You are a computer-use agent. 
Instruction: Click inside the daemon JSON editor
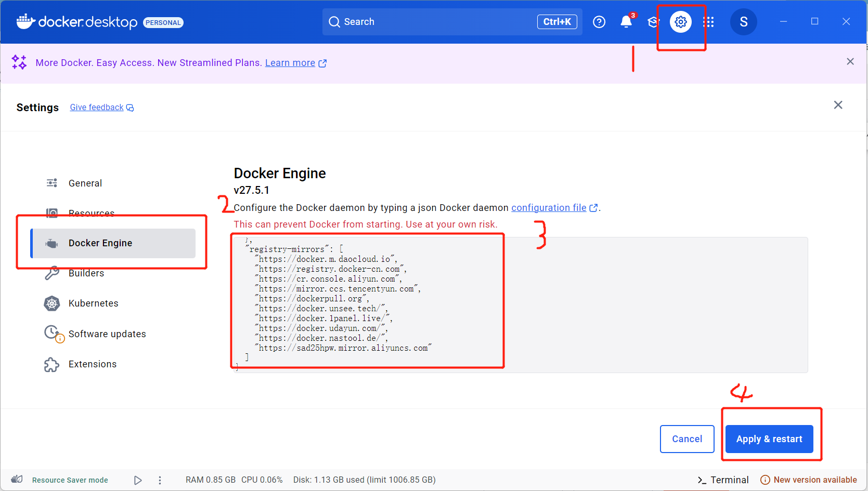click(520, 305)
